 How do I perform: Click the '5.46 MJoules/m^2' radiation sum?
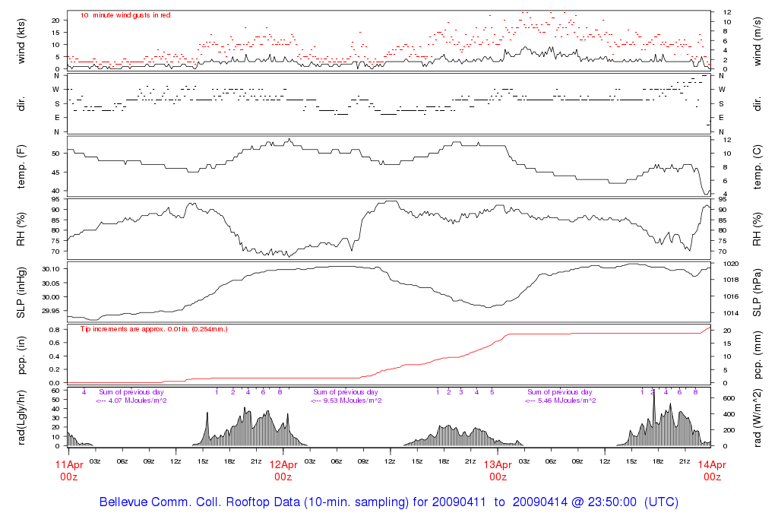(567, 401)
